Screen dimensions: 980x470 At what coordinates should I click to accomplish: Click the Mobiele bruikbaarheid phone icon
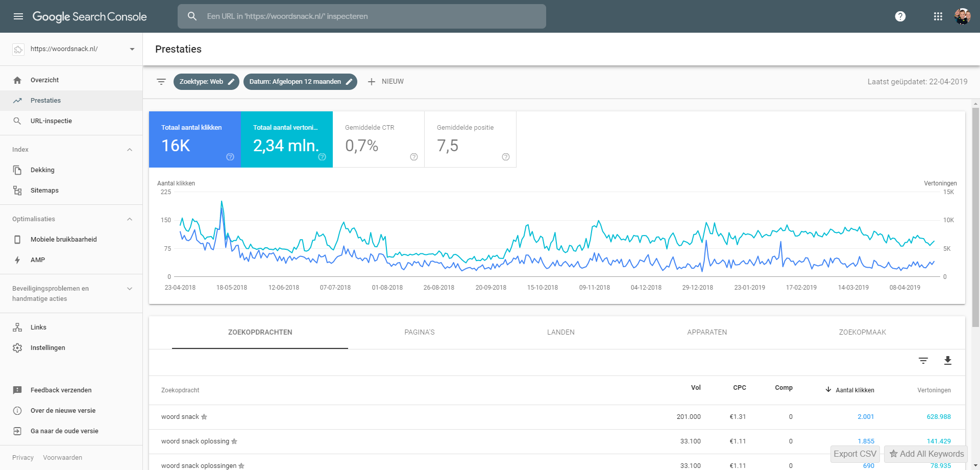(17, 240)
